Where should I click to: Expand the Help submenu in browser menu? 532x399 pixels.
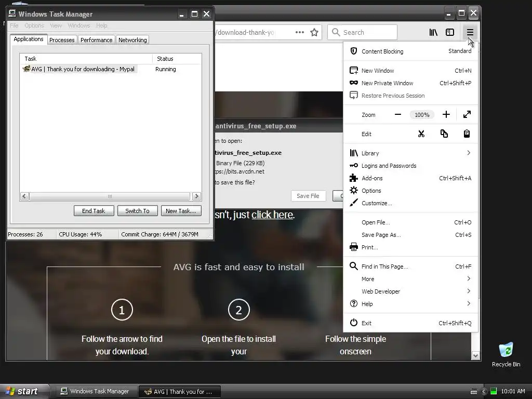[410, 304]
